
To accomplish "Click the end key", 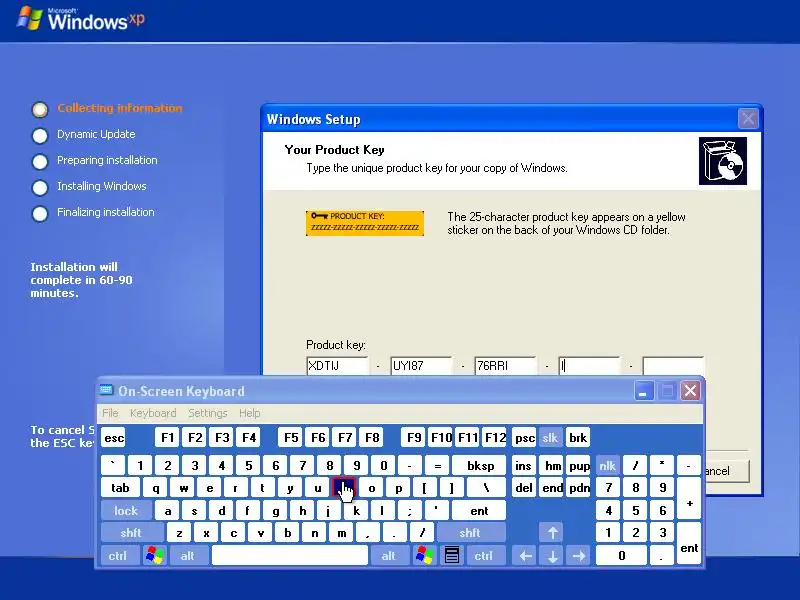I will point(552,488).
